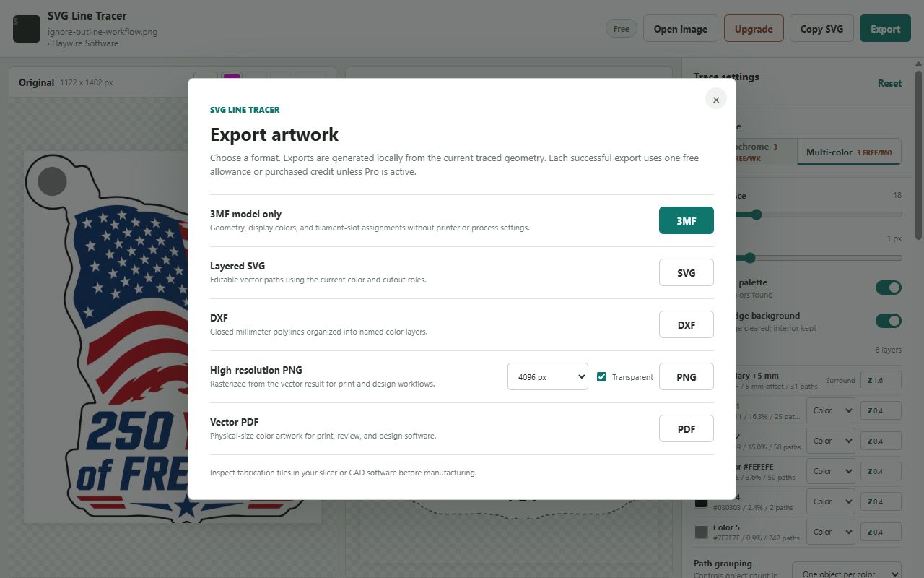Switch to the Multi-color mode tab
The image size is (924, 578).
[x=849, y=152]
